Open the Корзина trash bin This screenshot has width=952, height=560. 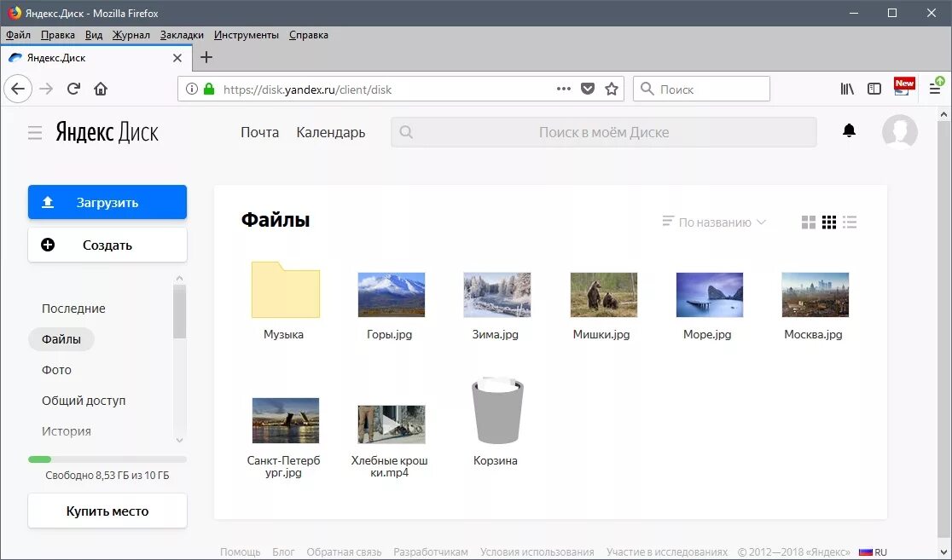pyautogui.click(x=496, y=410)
